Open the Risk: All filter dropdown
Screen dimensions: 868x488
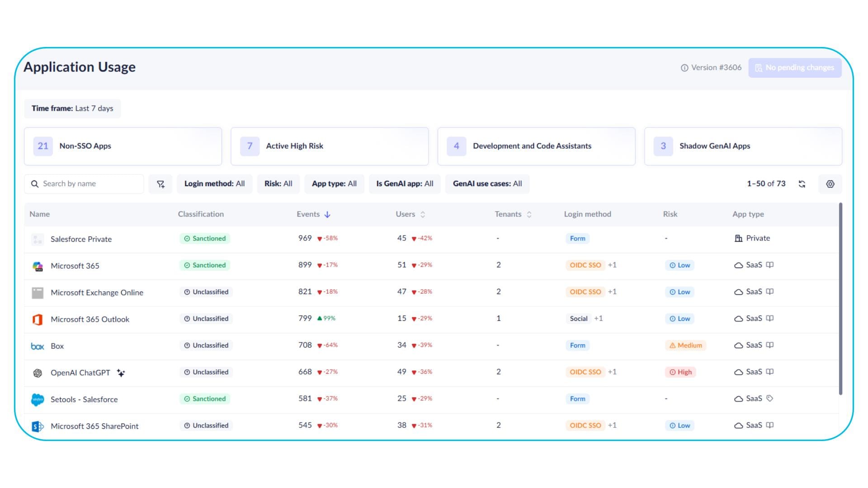click(x=278, y=184)
